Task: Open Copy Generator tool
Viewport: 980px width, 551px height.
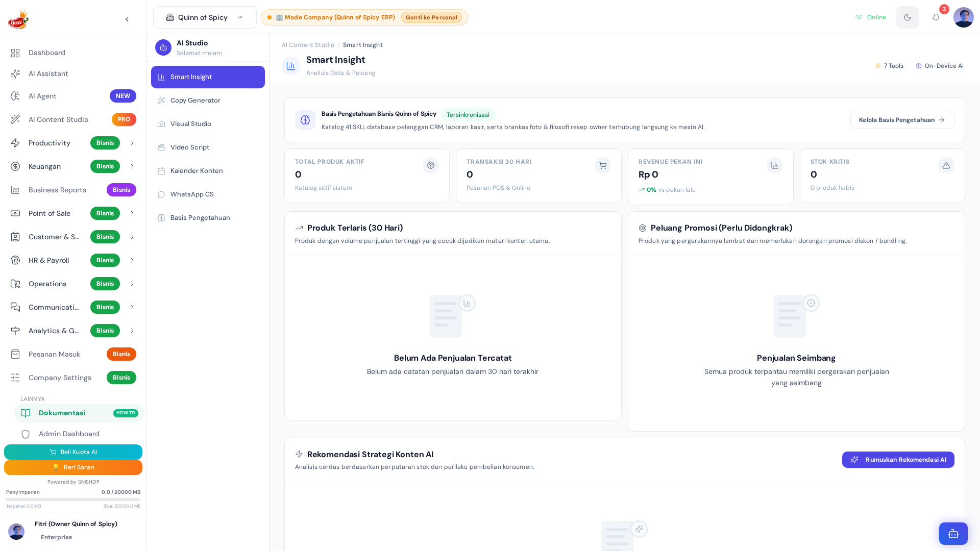Action: [208, 101]
